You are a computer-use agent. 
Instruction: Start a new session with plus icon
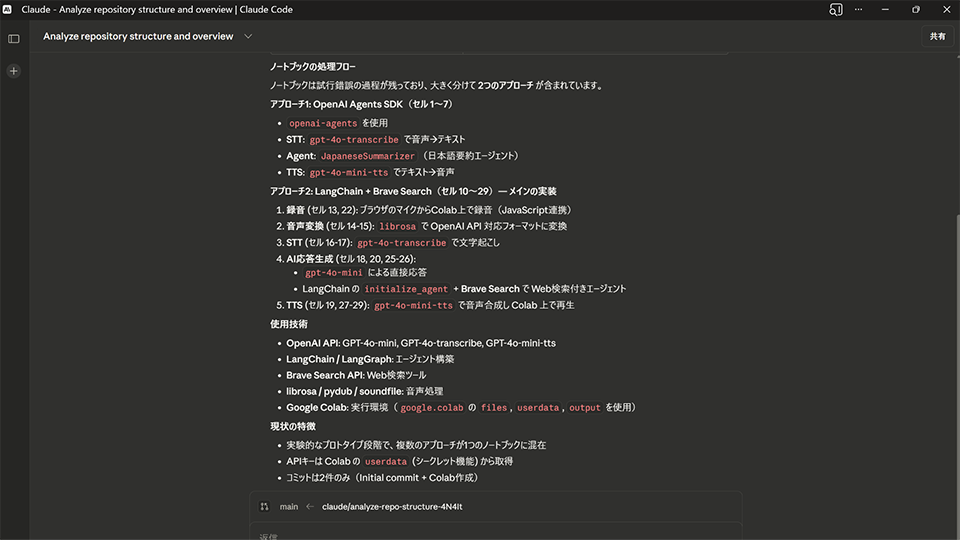pos(13,71)
